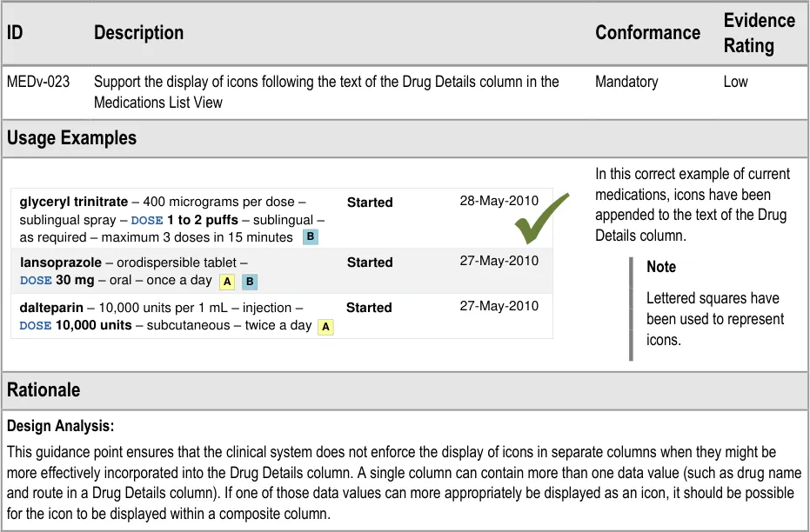Select the MEDv-023 identifier cell
810x532 pixels.
[38, 82]
